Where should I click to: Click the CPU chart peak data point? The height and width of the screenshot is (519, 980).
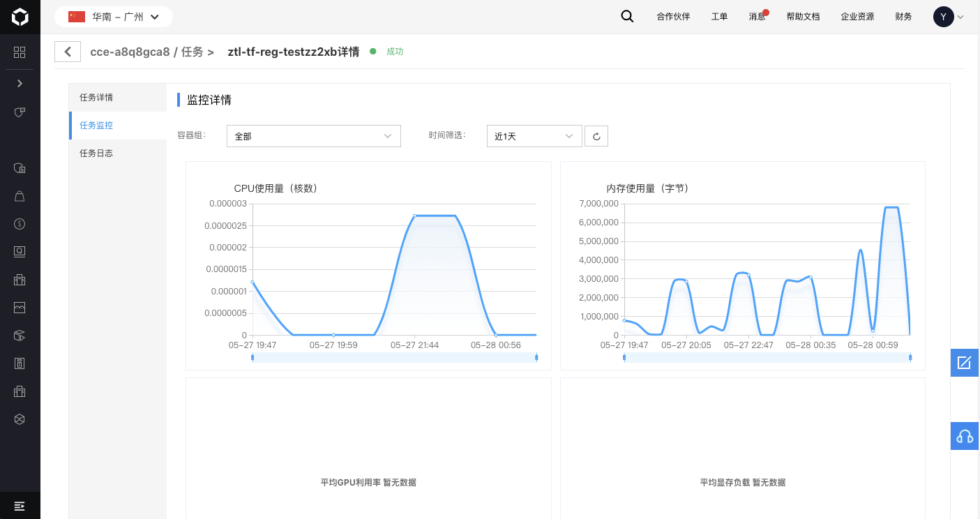pyautogui.click(x=414, y=216)
